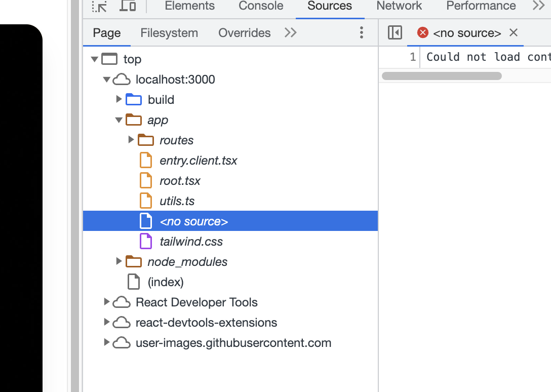
Task: Close the no source editor tab
Action: coord(514,32)
